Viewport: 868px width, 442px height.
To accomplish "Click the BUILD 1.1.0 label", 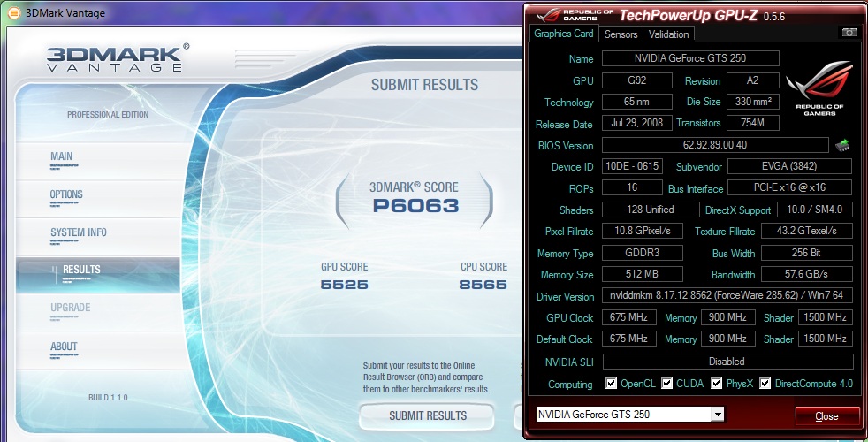I will 108,398.
